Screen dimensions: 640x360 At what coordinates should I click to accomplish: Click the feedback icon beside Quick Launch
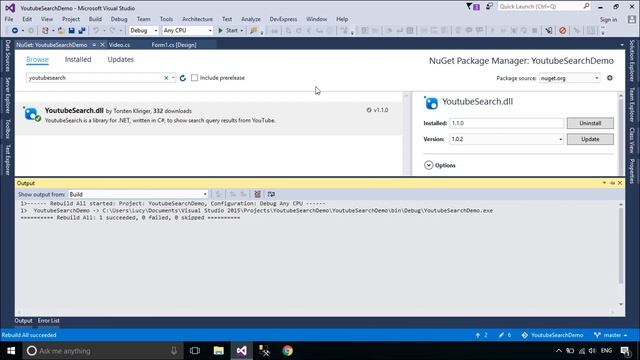(x=489, y=7)
